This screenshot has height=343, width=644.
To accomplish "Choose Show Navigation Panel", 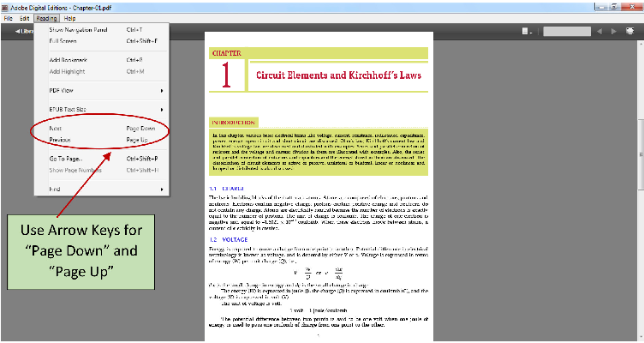I will tap(101, 30).
